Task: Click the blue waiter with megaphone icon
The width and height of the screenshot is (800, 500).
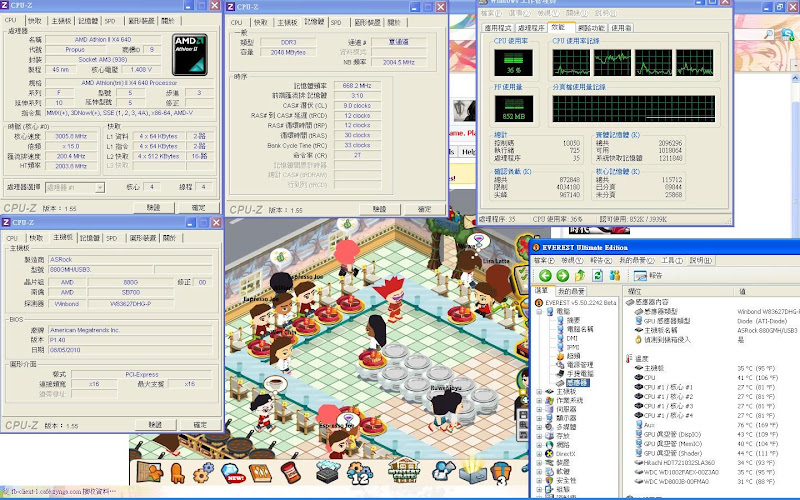Action: coord(443,471)
